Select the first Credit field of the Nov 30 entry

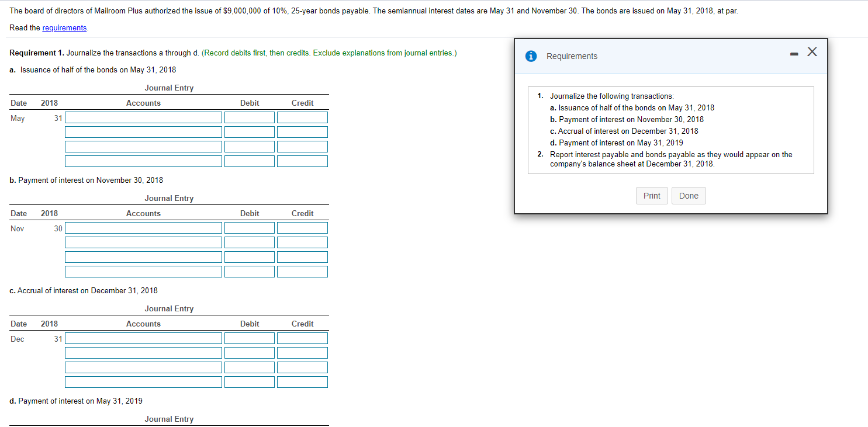click(x=302, y=228)
